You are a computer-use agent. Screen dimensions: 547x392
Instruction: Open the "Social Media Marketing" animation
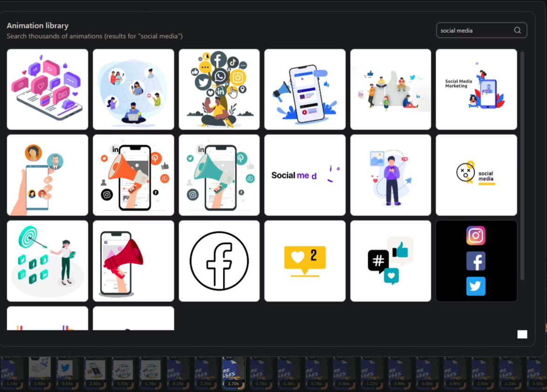[476, 89]
